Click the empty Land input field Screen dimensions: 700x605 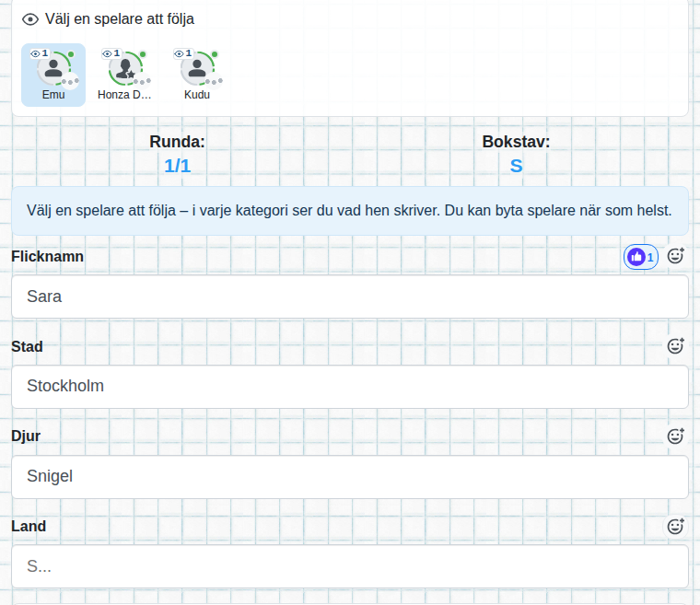[x=350, y=566]
